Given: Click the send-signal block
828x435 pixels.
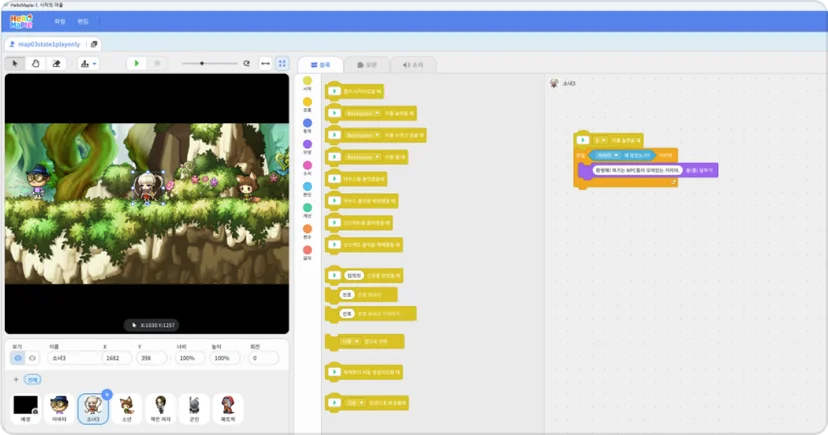Looking at the screenshot, I should [361, 295].
